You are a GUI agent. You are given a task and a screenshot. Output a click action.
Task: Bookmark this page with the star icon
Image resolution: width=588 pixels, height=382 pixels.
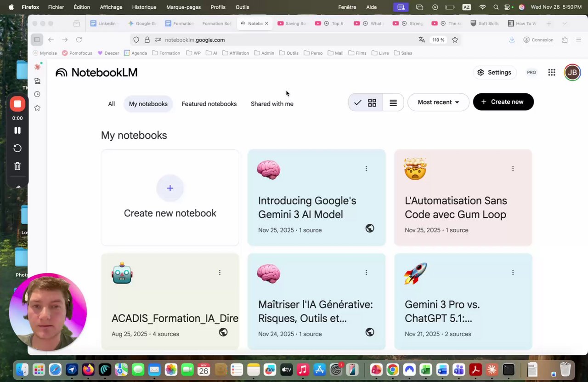coord(455,40)
